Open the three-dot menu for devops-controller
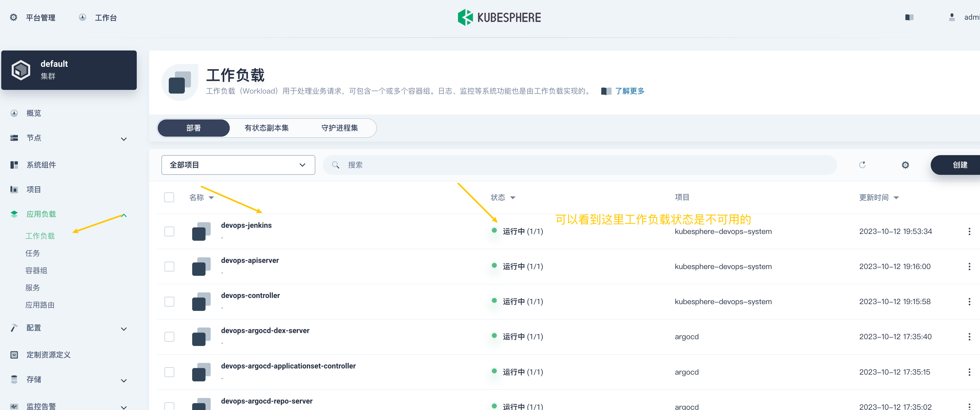Image resolution: width=980 pixels, height=410 pixels. pyautogui.click(x=969, y=302)
